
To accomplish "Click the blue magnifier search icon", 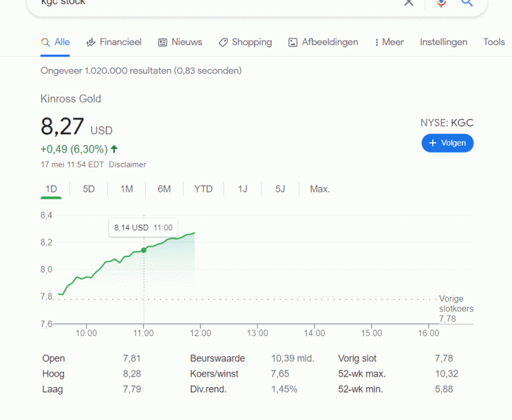I will 467,3.
